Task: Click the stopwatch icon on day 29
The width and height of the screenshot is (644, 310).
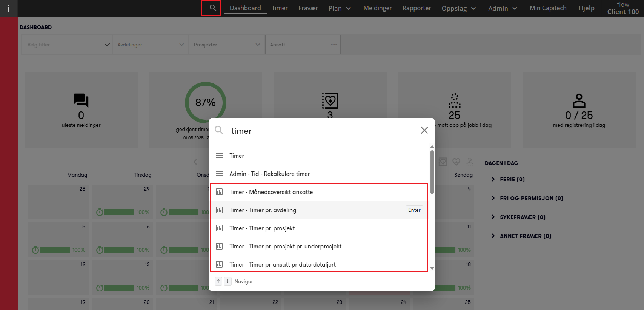Action: point(100,212)
